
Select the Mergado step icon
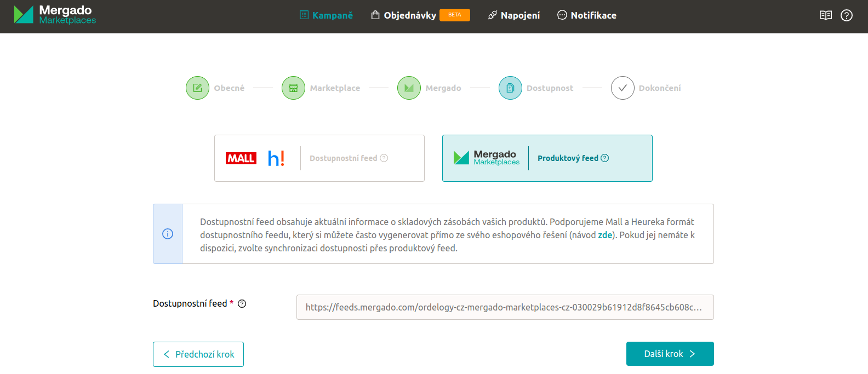[x=409, y=88]
